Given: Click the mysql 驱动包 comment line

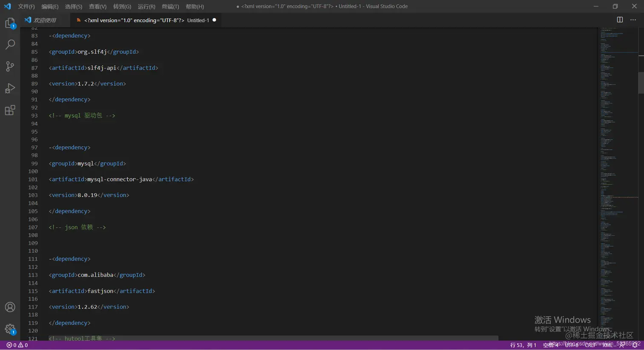Looking at the screenshot, I should point(82,116).
